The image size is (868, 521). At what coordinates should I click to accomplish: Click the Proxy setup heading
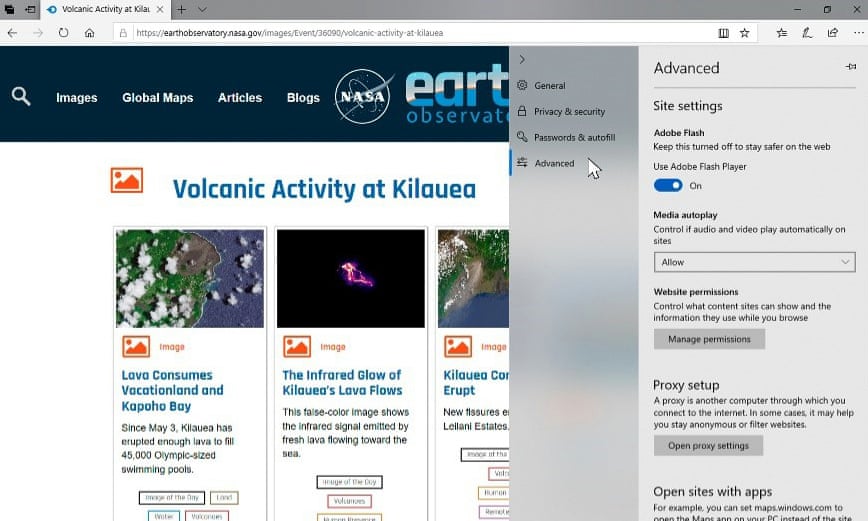point(686,385)
